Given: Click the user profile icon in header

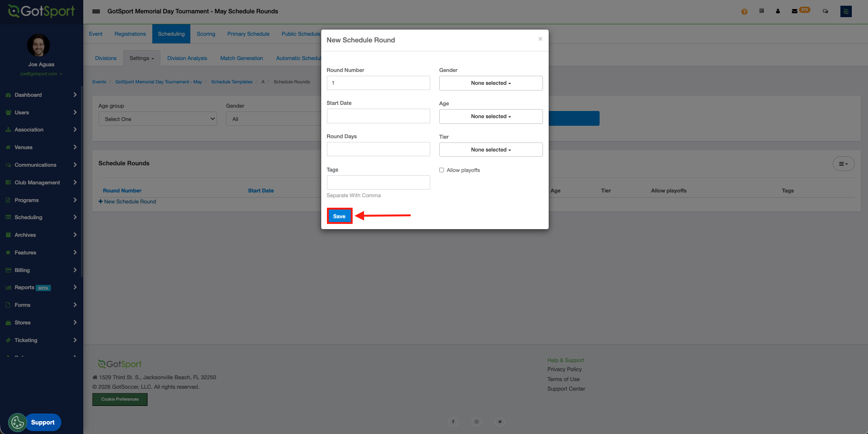Looking at the screenshot, I should click(x=778, y=11).
